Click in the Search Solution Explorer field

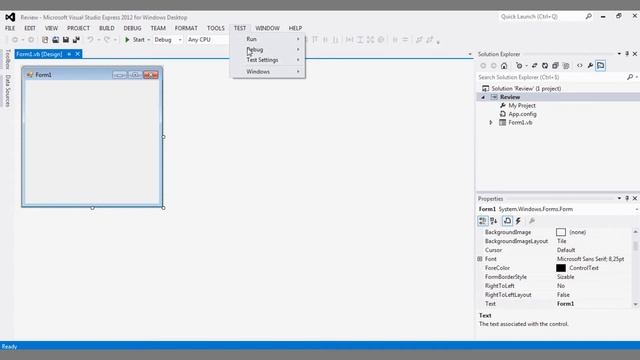551,77
